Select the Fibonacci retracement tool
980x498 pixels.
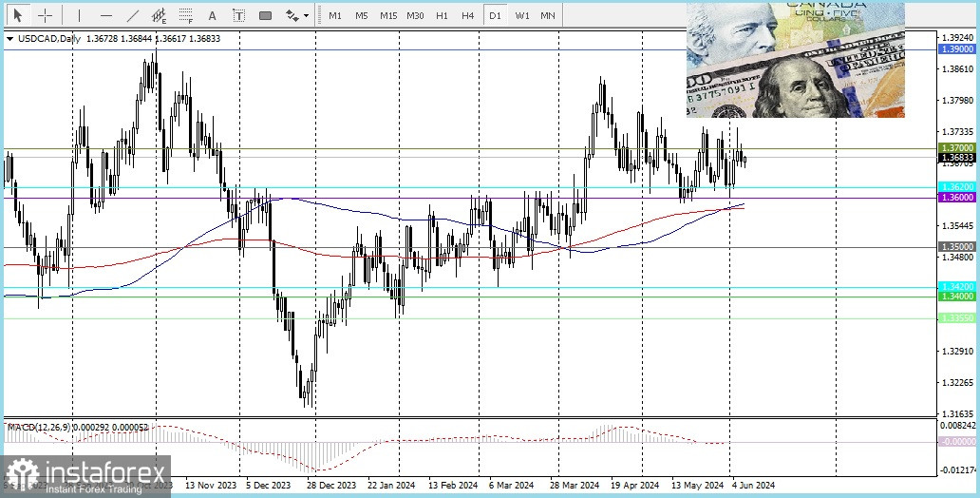[x=185, y=15]
